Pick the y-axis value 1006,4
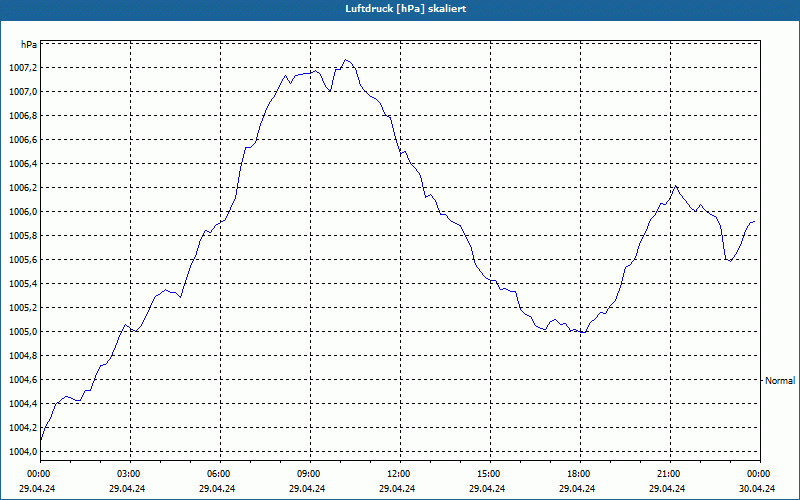Screen dimensions: 800x500 [x=23, y=164]
